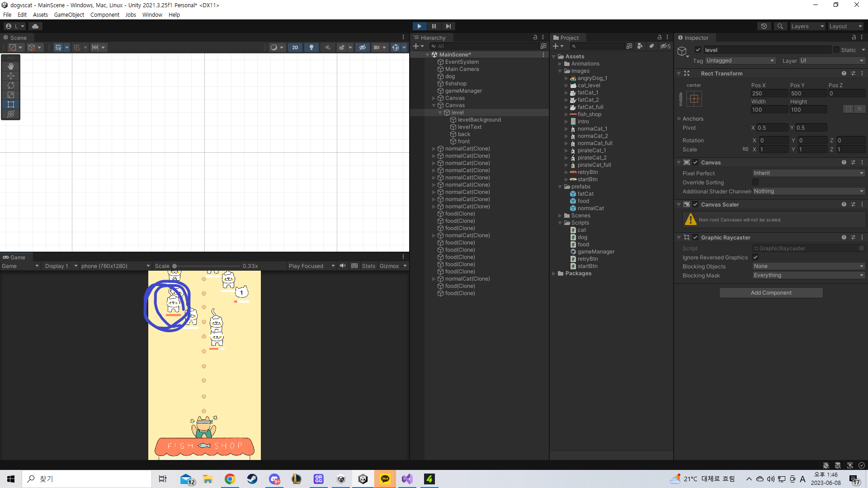Open the Pixel Perfect dropdown
Screen dimensions: 868x488
[x=809, y=173]
